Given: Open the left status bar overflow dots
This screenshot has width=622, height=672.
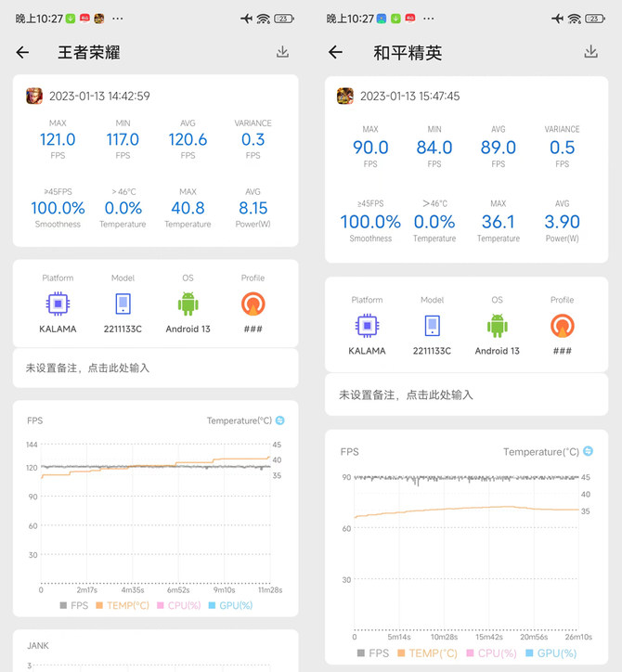Looking at the screenshot, I should tap(118, 19).
